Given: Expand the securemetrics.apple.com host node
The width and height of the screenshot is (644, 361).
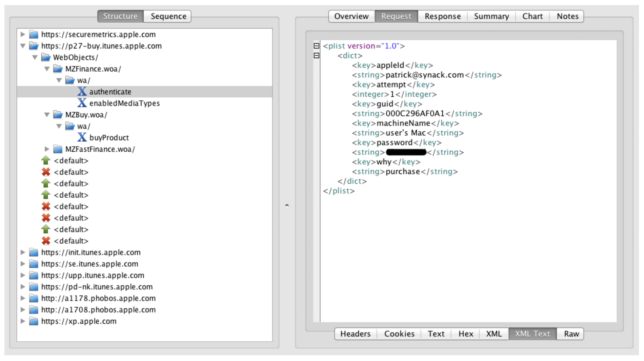Looking at the screenshot, I should 23,34.
